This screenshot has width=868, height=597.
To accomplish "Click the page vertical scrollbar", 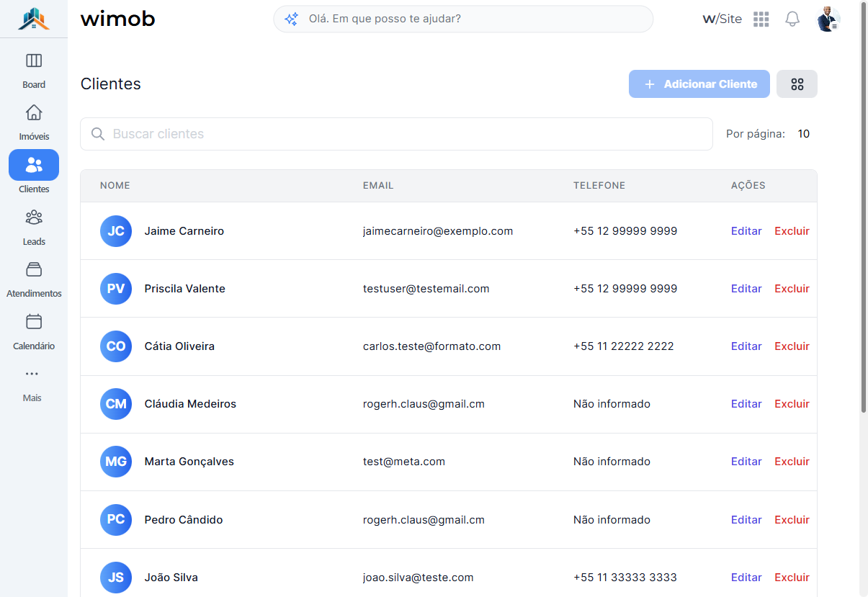I will click(864, 209).
